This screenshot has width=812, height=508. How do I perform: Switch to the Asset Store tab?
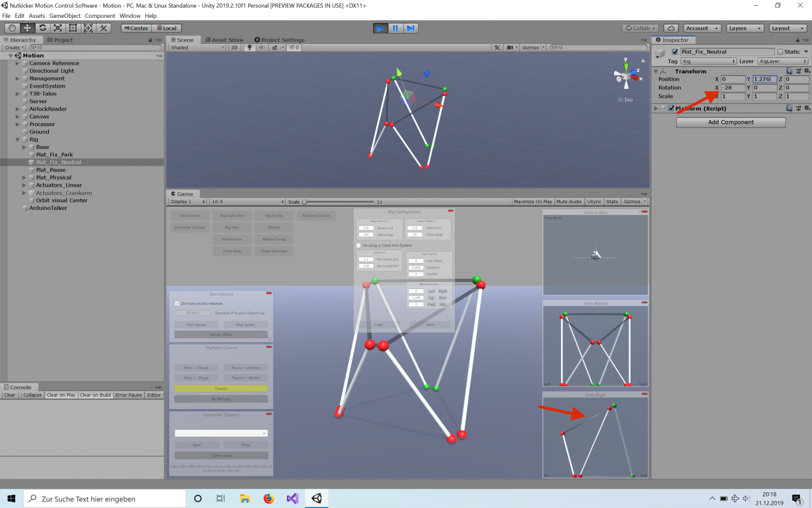tap(224, 40)
